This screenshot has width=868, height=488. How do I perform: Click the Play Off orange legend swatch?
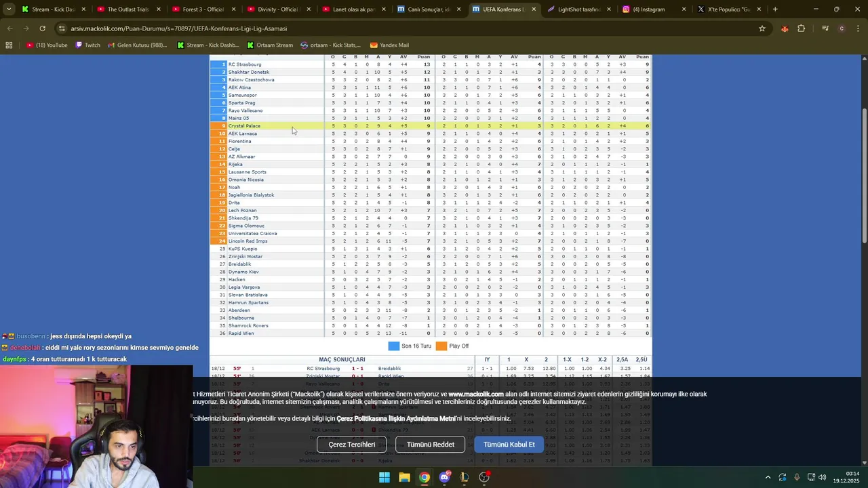click(x=441, y=346)
